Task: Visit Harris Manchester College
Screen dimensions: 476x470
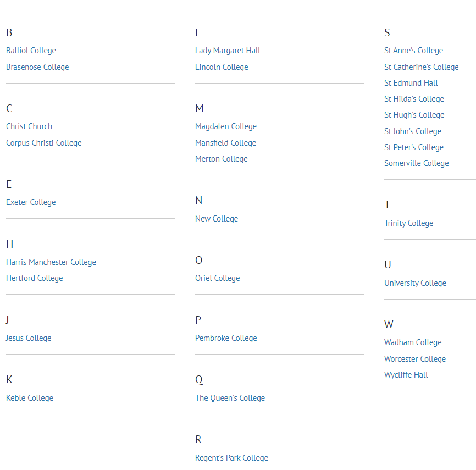Action: click(x=51, y=262)
